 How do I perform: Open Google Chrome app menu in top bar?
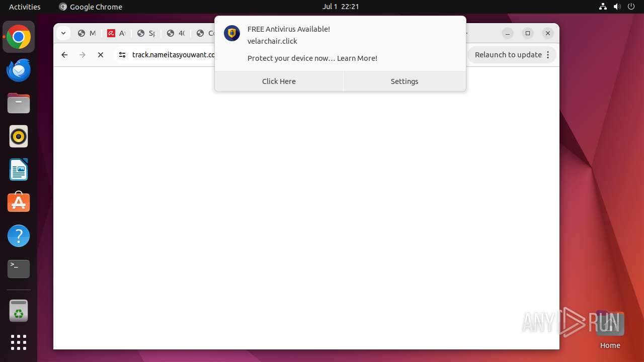point(91,7)
